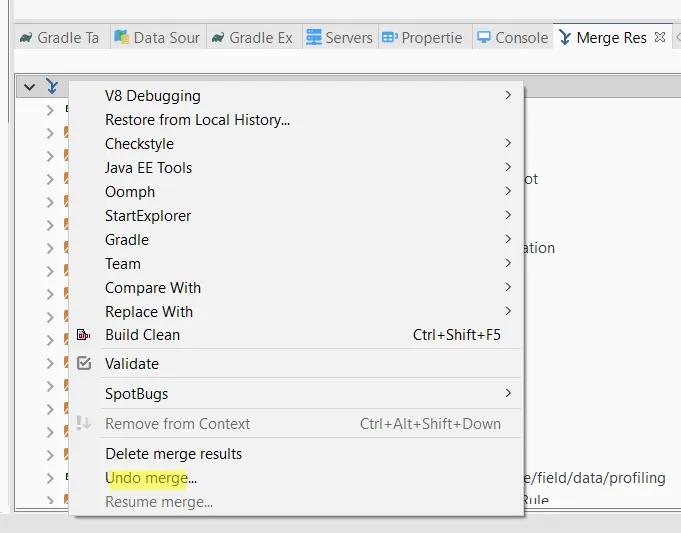Click the Console monitor icon

[484, 37]
